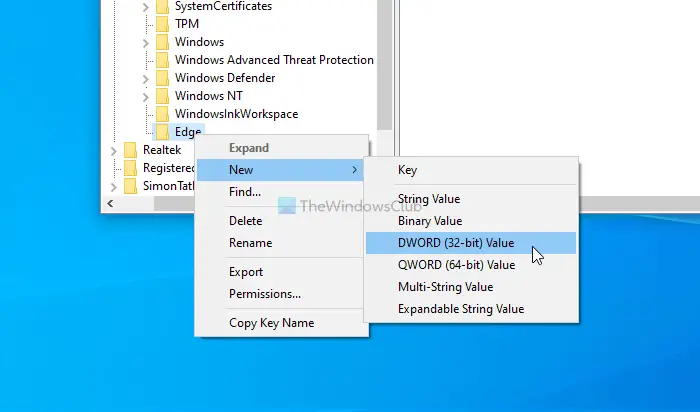Select the SystemCertificates key label

point(223,6)
